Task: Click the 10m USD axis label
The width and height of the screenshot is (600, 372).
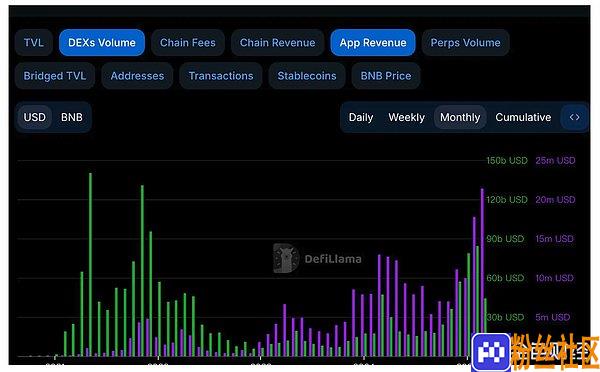Action: click(554, 278)
